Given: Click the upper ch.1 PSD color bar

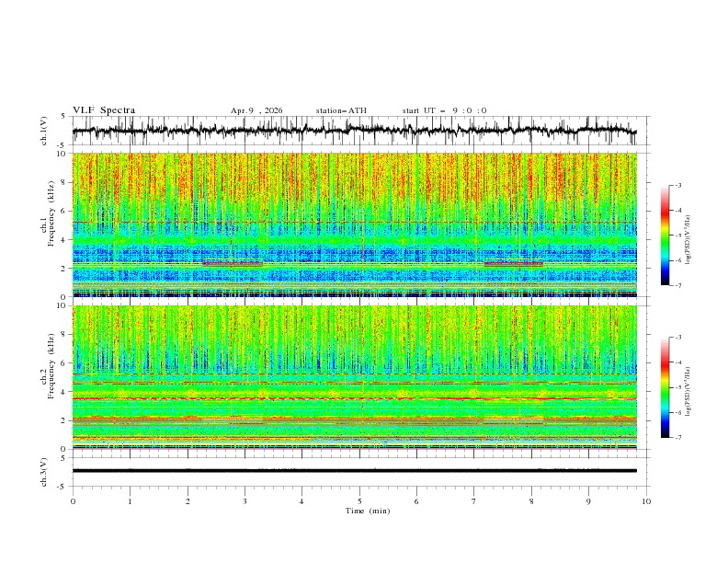Looking at the screenshot, I should click(x=665, y=236).
